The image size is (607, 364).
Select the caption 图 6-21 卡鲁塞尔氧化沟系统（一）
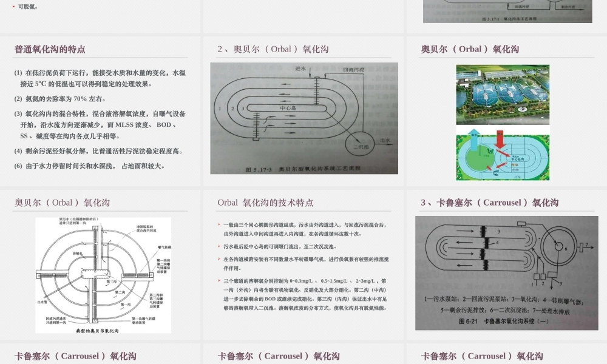pos(504,321)
